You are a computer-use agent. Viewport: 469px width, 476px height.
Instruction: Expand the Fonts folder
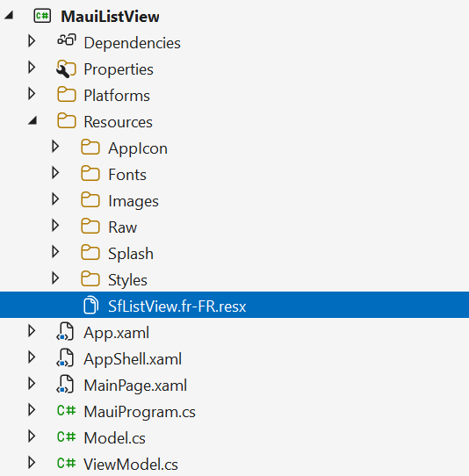(55, 173)
